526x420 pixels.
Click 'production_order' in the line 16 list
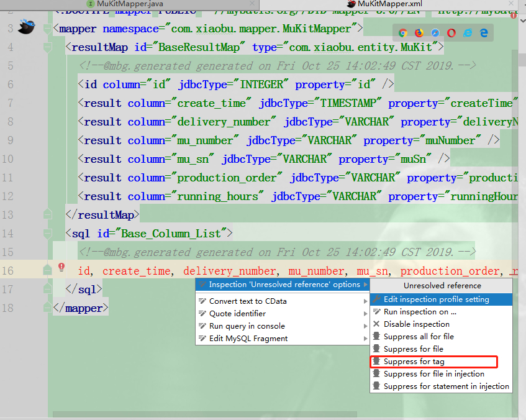coord(450,271)
